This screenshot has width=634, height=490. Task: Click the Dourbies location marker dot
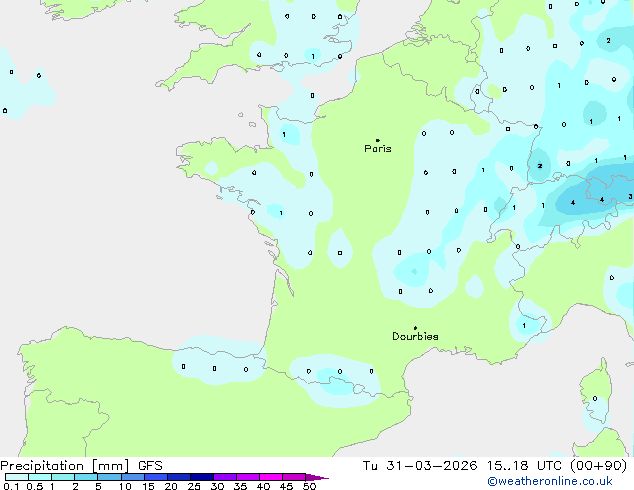tap(415, 328)
